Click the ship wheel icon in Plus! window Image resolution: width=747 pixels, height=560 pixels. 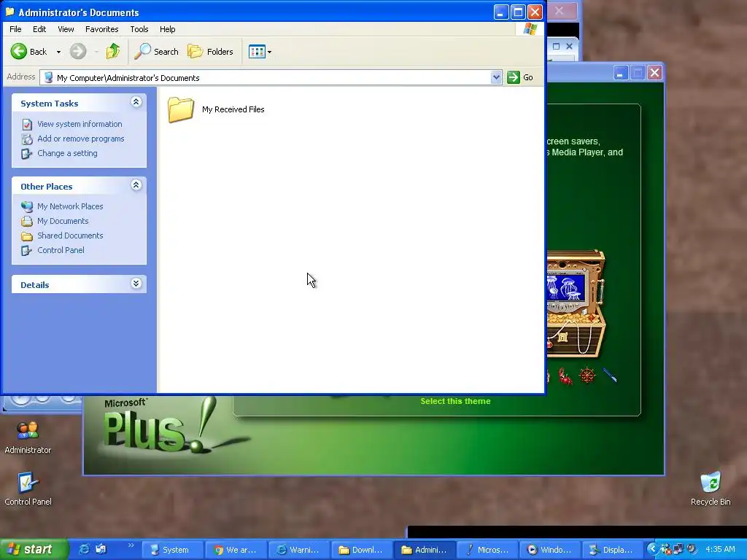coord(587,376)
